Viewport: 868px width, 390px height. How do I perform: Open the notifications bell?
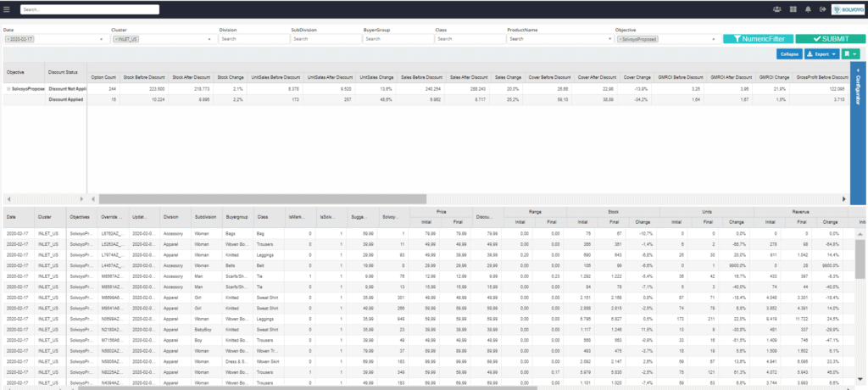(x=808, y=9)
